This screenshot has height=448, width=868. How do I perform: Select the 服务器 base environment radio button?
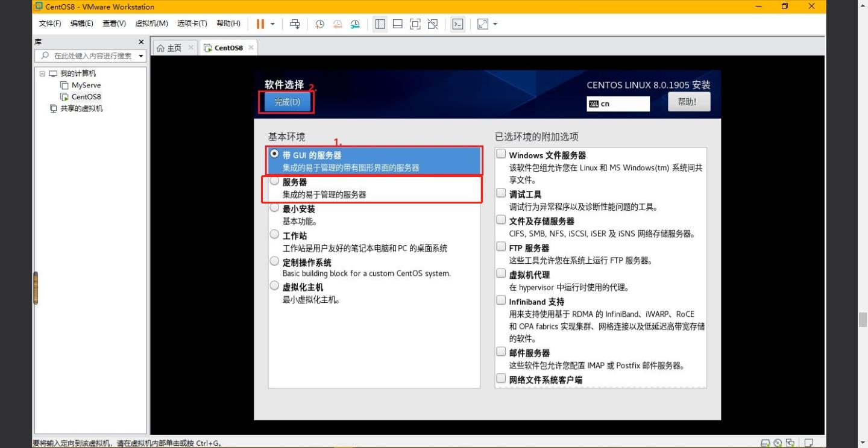[x=275, y=181]
